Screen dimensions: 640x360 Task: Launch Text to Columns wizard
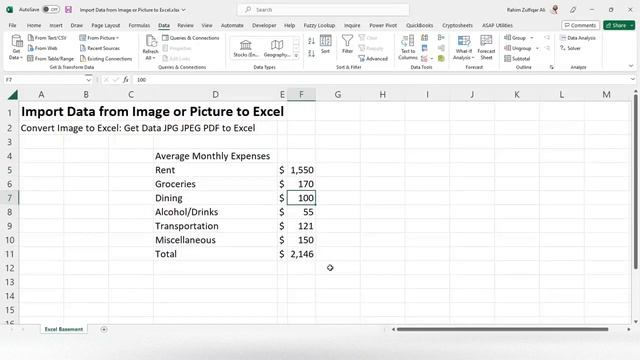point(407,47)
